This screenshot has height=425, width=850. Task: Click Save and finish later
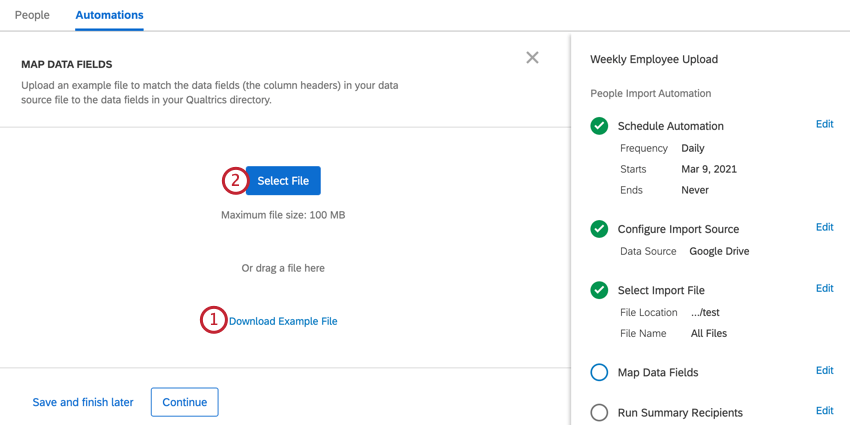pyautogui.click(x=83, y=402)
